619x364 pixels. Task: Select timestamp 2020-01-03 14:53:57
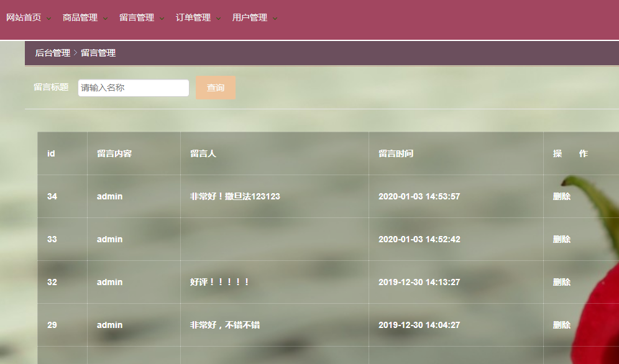pos(420,196)
